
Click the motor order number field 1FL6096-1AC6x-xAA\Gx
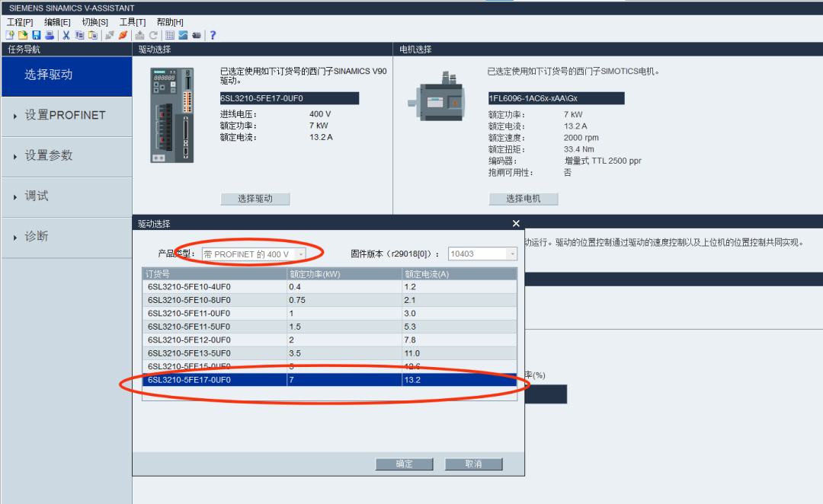click(x=556, y=99)
